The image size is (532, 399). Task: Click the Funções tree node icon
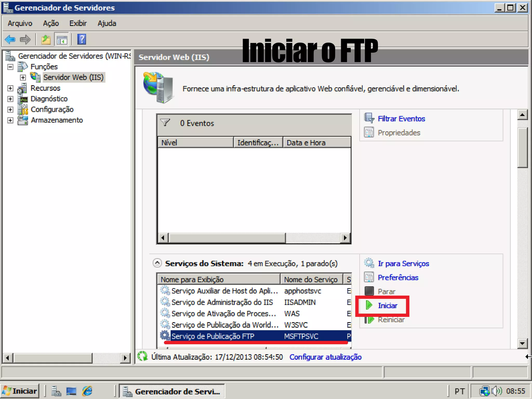tap(22, 66)
